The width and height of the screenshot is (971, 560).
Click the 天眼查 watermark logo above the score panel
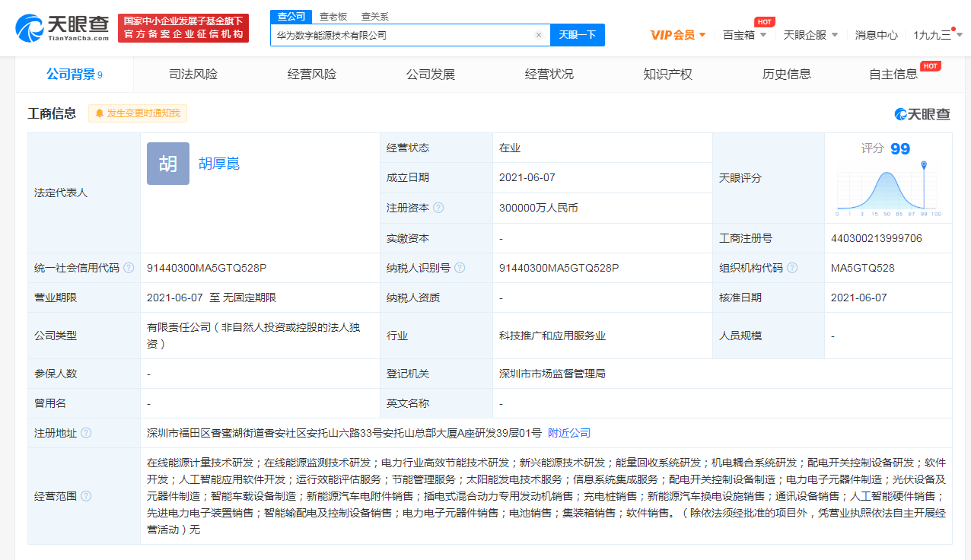(920, 113)
